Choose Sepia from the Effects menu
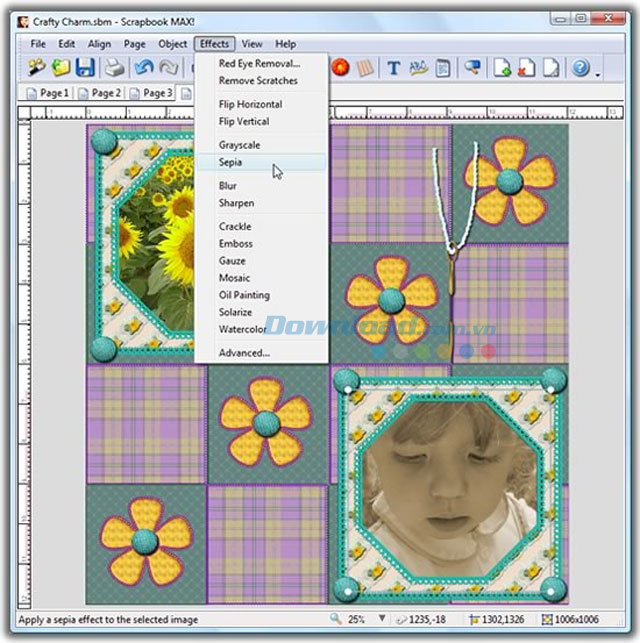 point(231,162)
